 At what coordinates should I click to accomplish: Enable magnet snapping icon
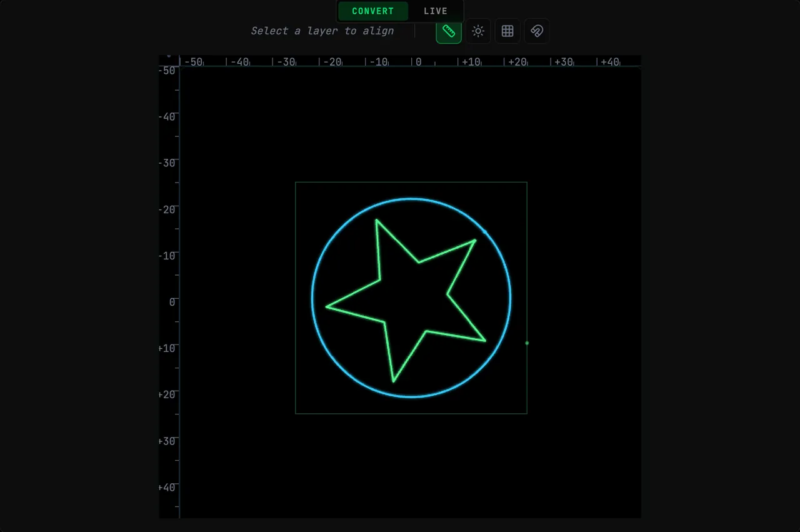tap(537, 31)
